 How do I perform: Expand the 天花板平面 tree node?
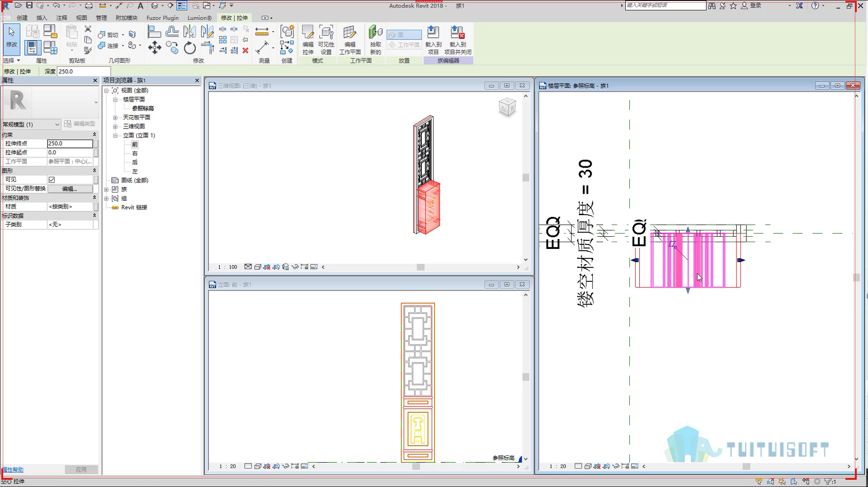tap(115, 117)
